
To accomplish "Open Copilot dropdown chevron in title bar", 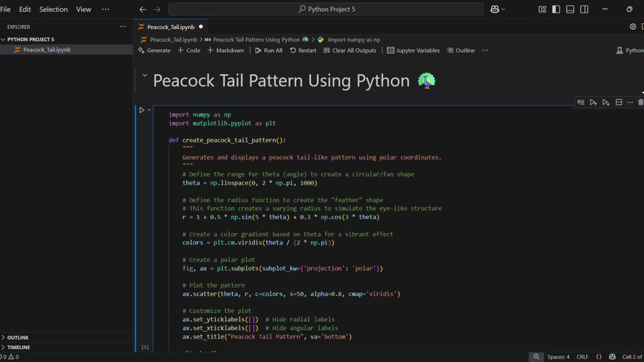I will 503,9.
